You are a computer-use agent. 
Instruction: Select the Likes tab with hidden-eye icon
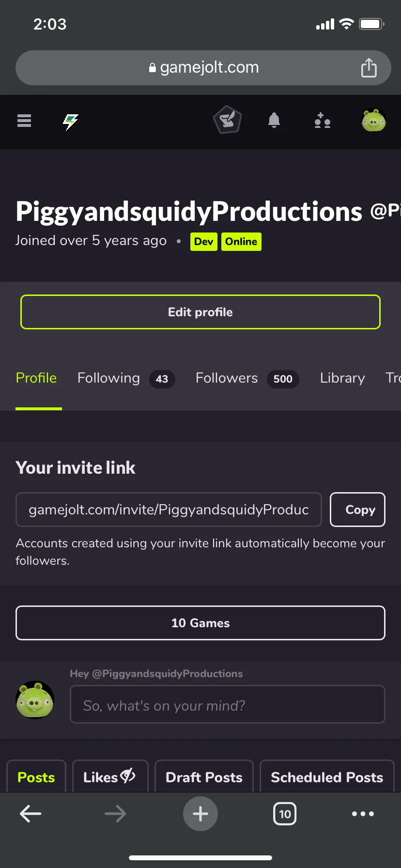pyautogui.click(x=110, y=776)
